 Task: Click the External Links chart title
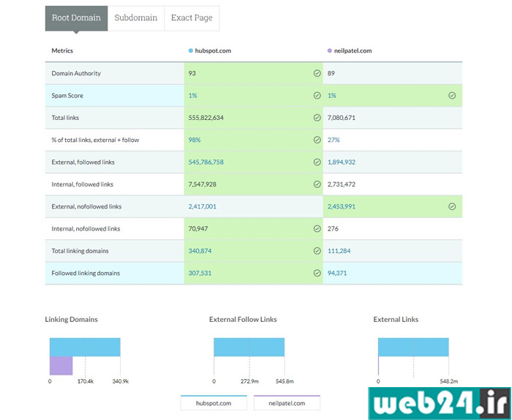(x=396, y=320)
